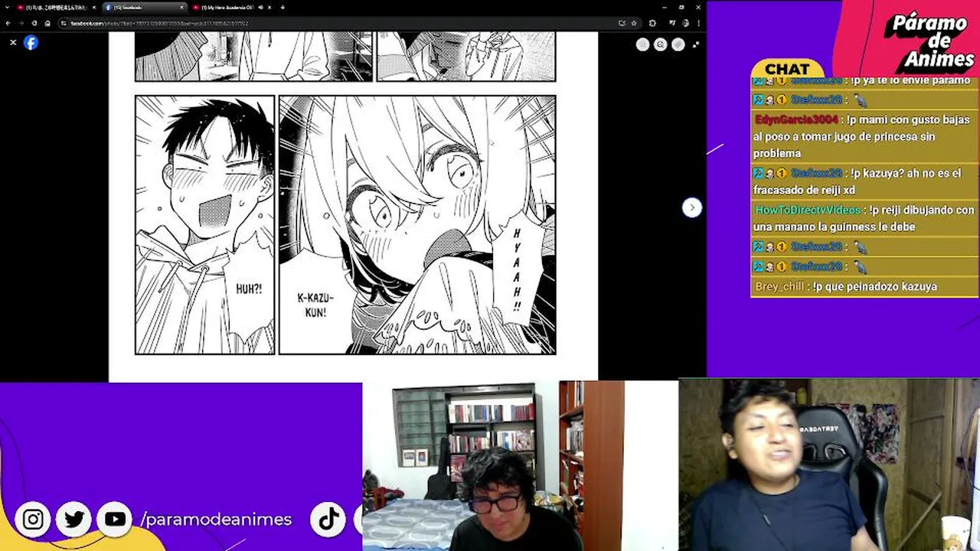
Task: Click the HUH?! speech bubble
Action: (x=249, y=289)
